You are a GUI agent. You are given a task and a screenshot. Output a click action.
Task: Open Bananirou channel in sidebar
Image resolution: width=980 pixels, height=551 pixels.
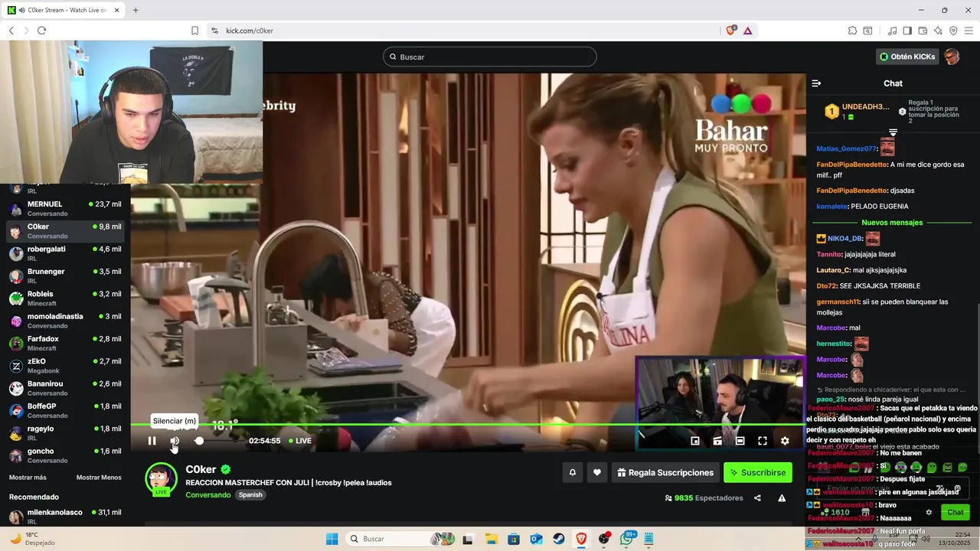tap(65, 388)
